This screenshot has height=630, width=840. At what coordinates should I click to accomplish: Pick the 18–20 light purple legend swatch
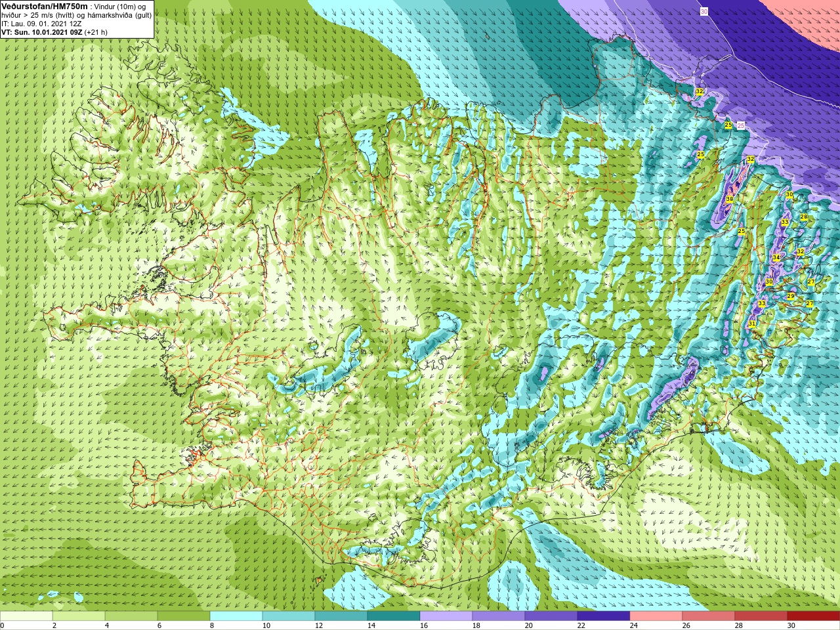499,616
